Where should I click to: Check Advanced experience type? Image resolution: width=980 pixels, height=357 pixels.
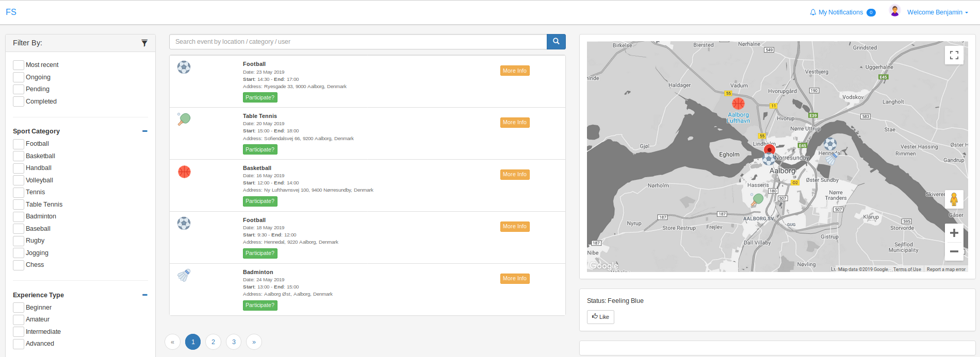[18, 344]
